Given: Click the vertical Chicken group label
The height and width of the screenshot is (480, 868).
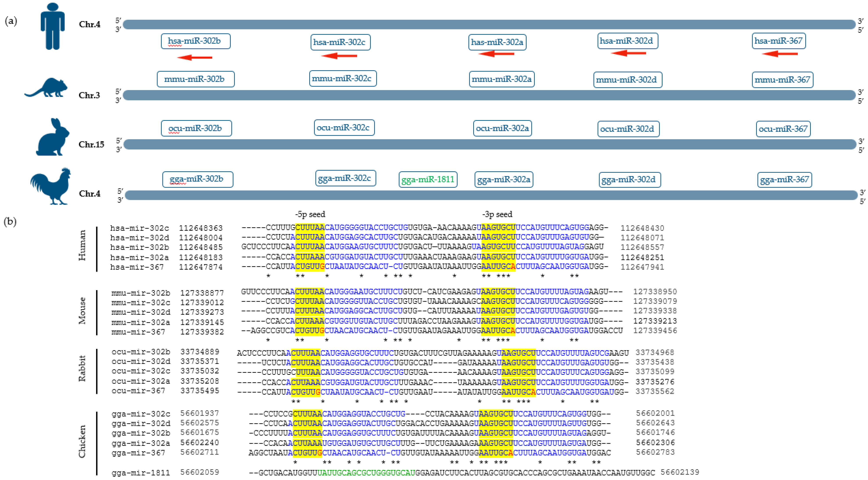Looking at the screenshot, I should [x=82, y=442].
